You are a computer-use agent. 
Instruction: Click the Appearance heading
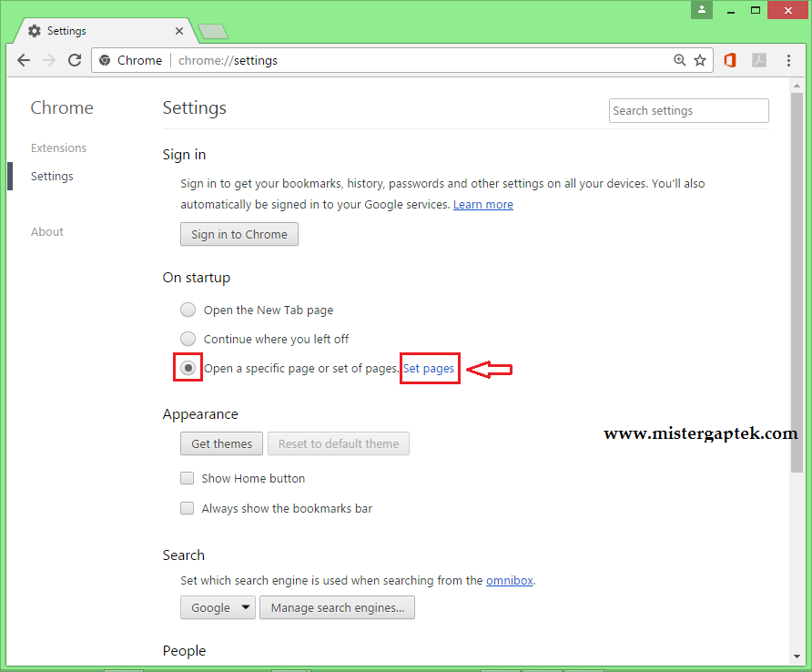(x=200, y=414)
